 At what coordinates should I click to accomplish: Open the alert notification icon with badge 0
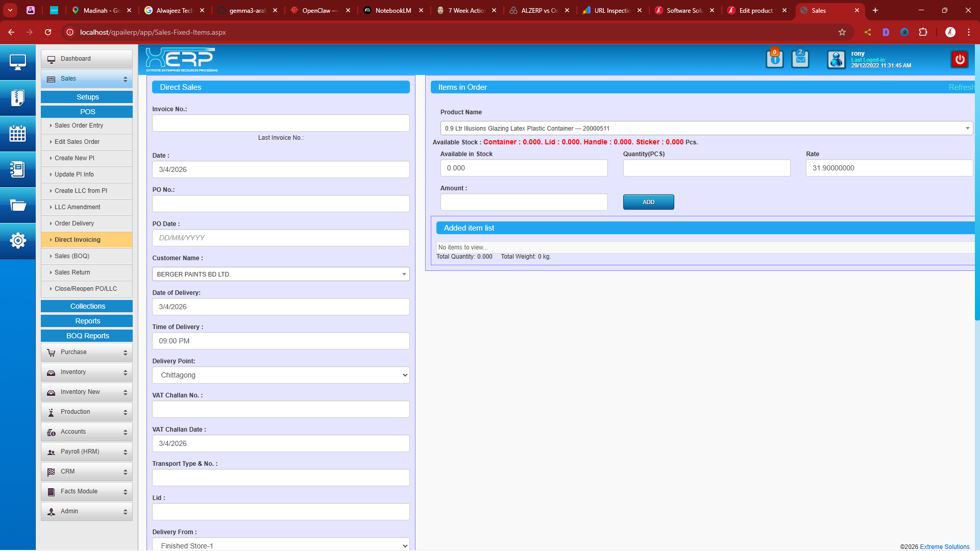coord(774,60)
